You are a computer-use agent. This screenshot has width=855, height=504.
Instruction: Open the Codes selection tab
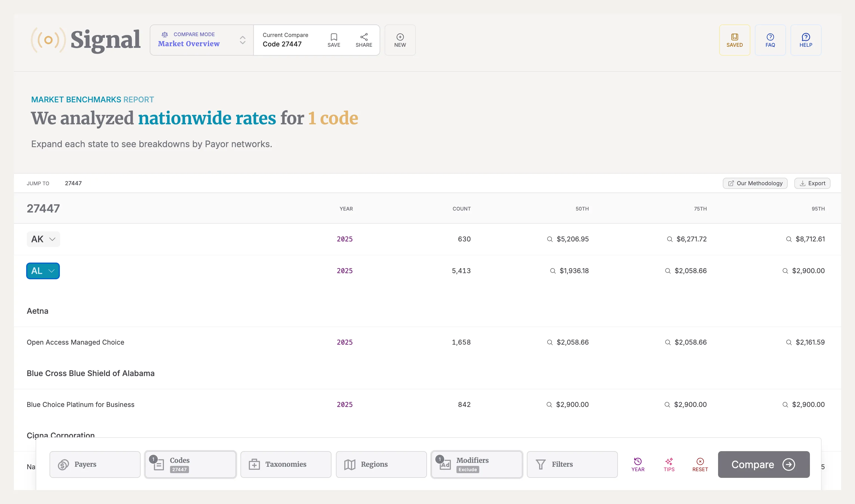point(190,464)
